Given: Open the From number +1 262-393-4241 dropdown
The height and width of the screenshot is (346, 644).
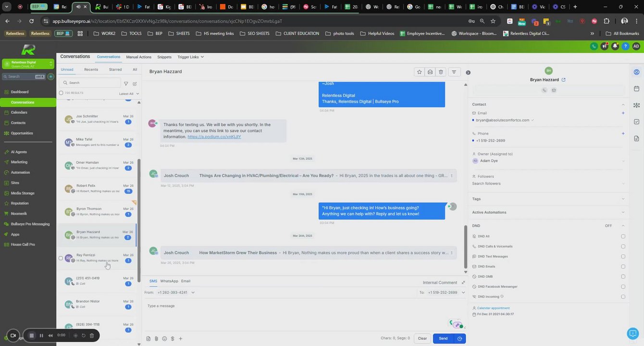Looking at the screenshot, I should click(176, 292).
